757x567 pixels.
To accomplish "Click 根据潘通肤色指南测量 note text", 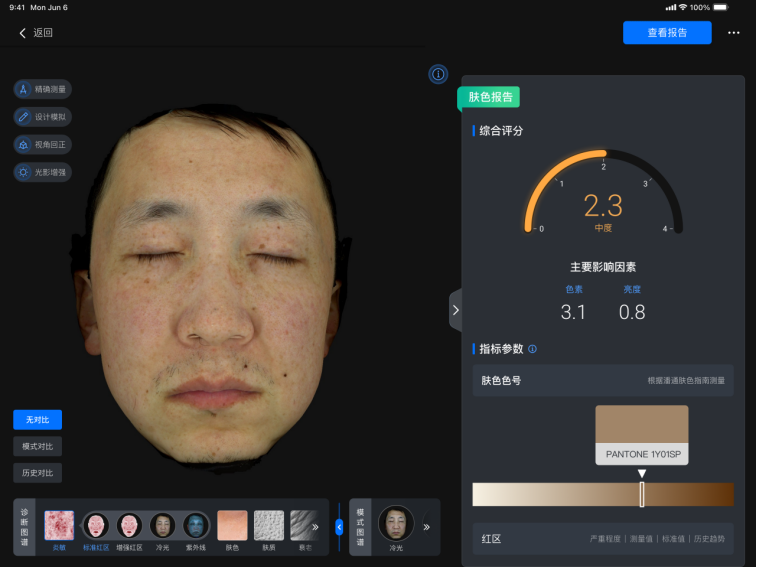I will point(686,381).
